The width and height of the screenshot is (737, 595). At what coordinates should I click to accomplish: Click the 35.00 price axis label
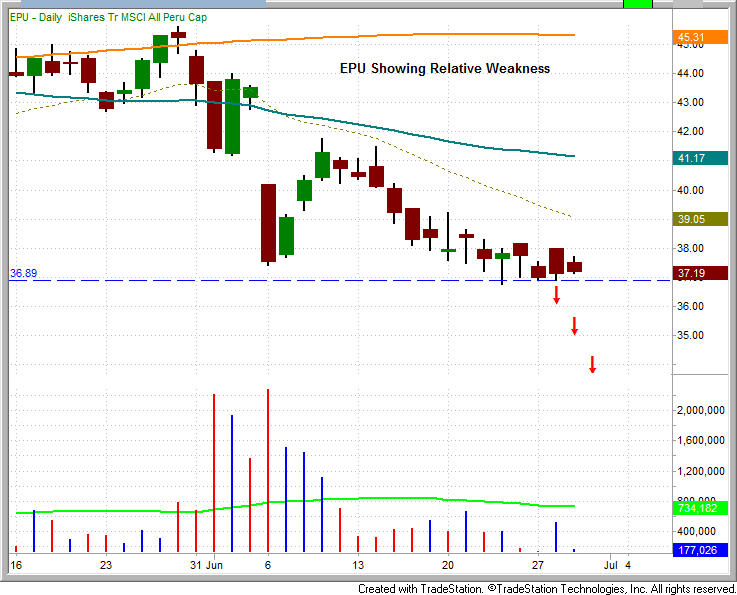(x=690, y=336)
